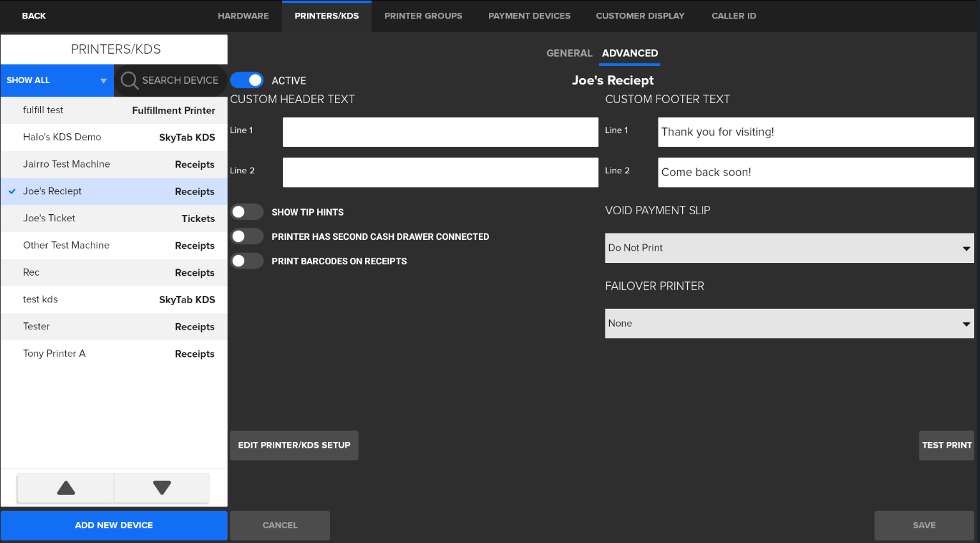Viewport: 980px width, 543px height.
Task: Click the search magnifier icon
Action: [x=129, y=81]
